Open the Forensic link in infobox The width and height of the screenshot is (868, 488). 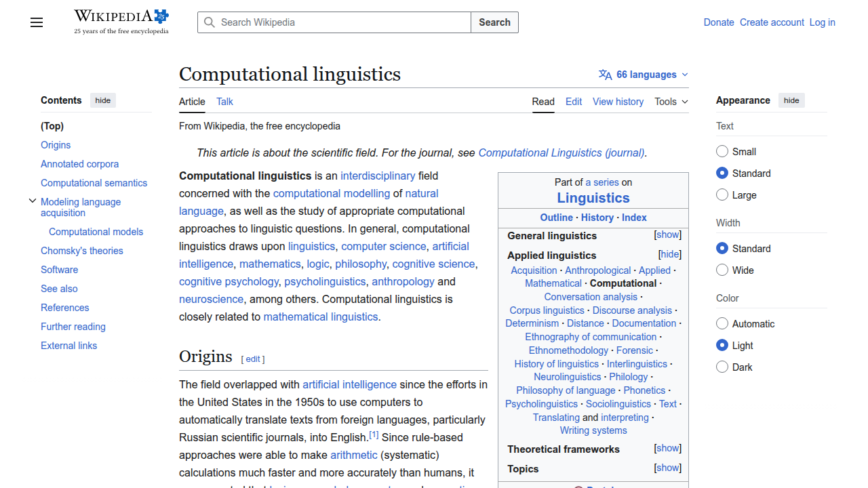tap(635, 350)
